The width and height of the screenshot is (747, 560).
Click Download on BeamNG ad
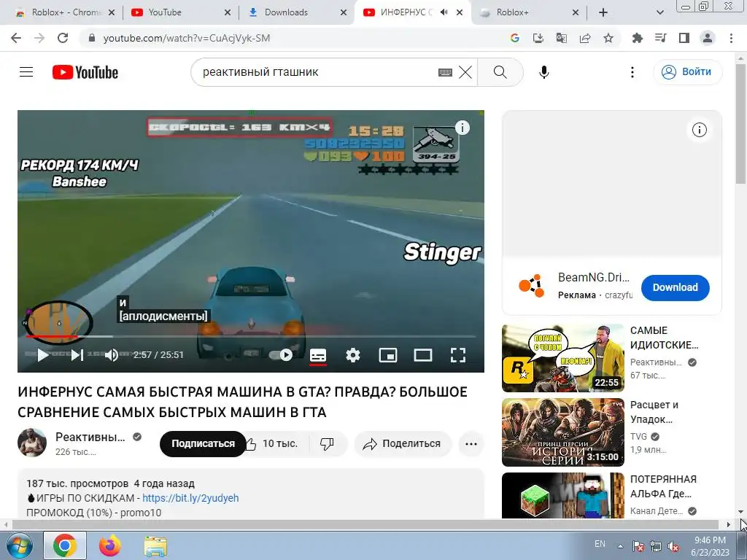(x=675, y=287)
